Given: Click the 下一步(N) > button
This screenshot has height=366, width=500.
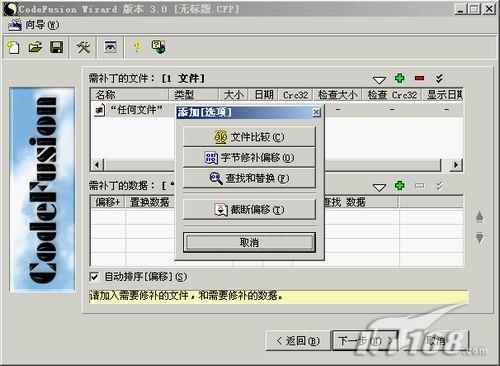Looking at the screenshot, I should pyautogui.click(x=365, y=341).
